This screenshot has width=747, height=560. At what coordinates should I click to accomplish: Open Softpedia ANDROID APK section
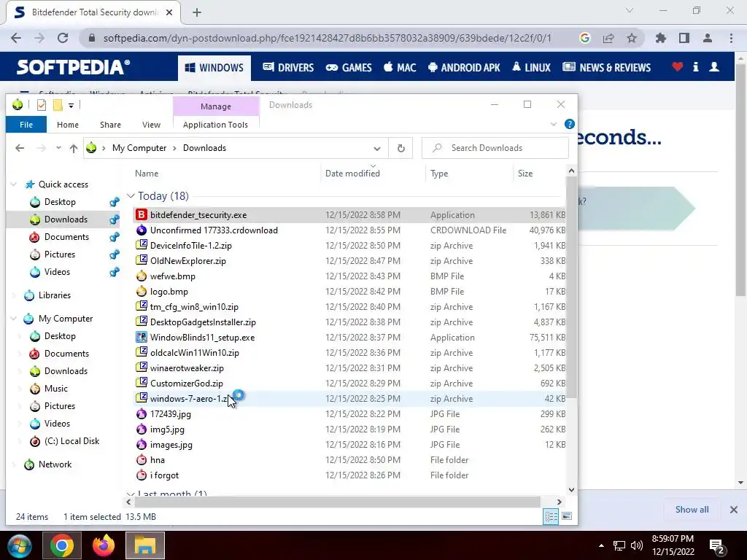(x=464, y=68)
